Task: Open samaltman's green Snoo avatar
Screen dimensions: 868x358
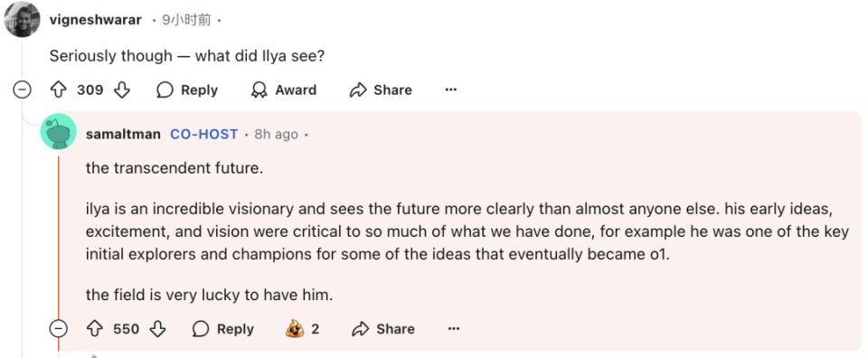Action: tap(58, 132)
